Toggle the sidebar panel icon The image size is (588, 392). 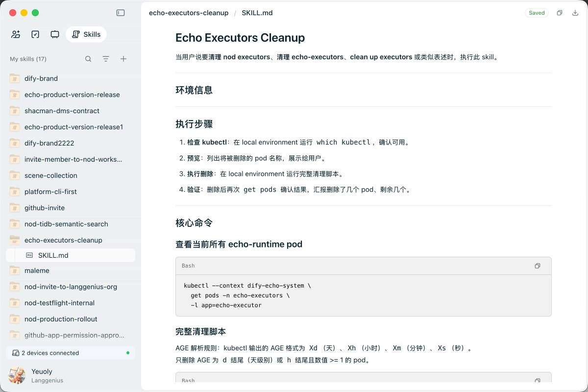tap(121, 13)
